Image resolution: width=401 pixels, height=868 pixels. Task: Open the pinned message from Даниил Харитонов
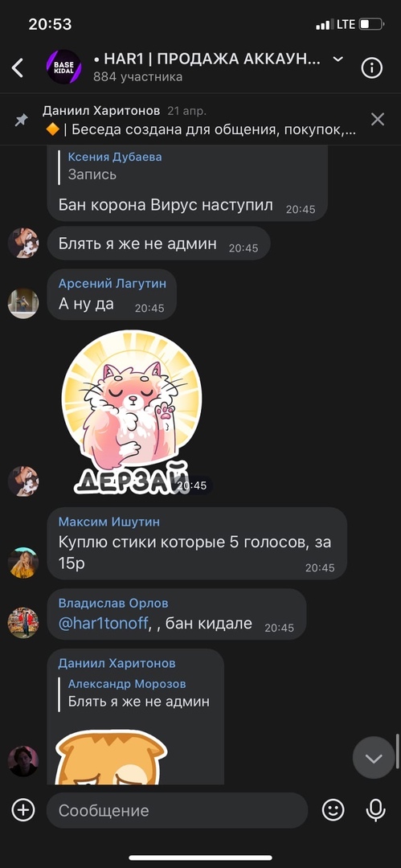[x=199, y=121]
